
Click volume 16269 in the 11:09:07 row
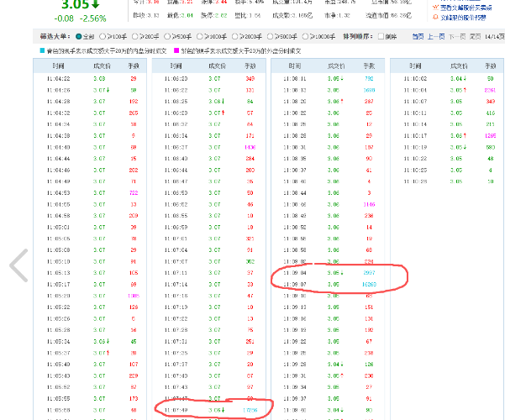coord(369,285)
